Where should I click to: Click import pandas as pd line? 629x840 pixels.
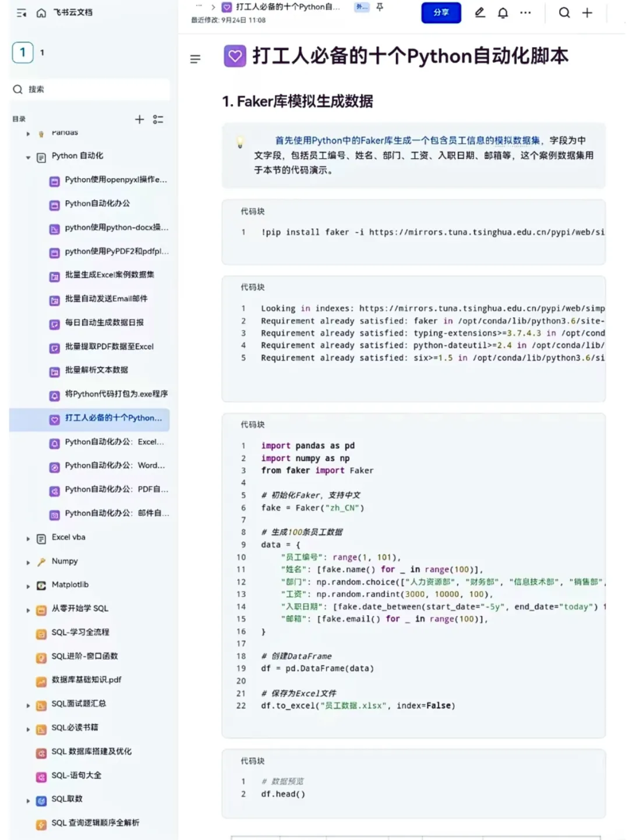click(308, 446)
